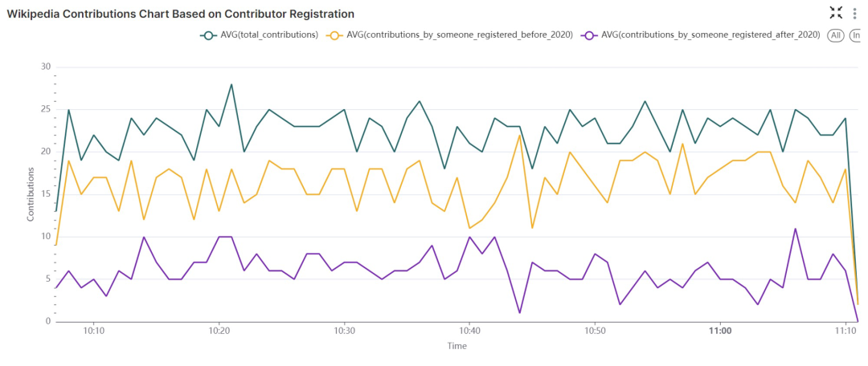Screen dimensions: 868x366
Task: Click the 10:40 time axis label
Action: coord(469,331)
